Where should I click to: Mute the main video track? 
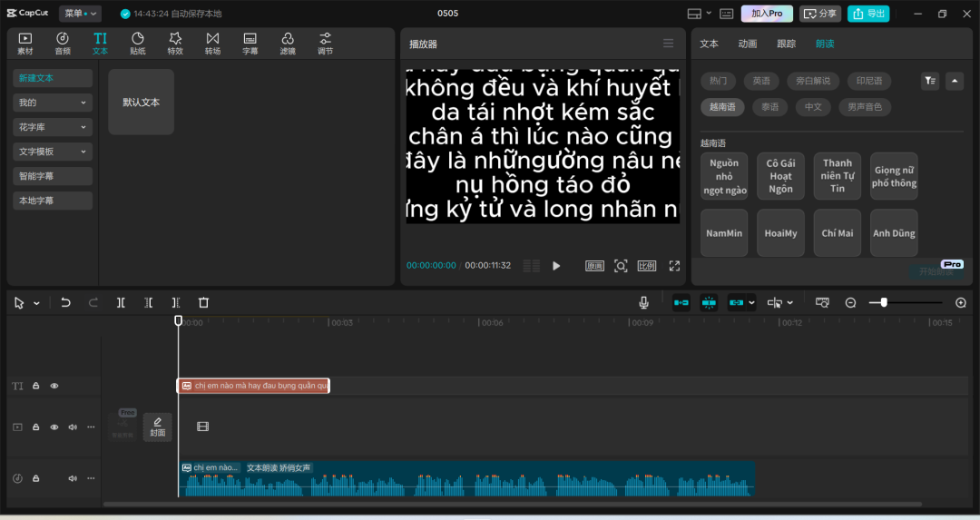73,427
